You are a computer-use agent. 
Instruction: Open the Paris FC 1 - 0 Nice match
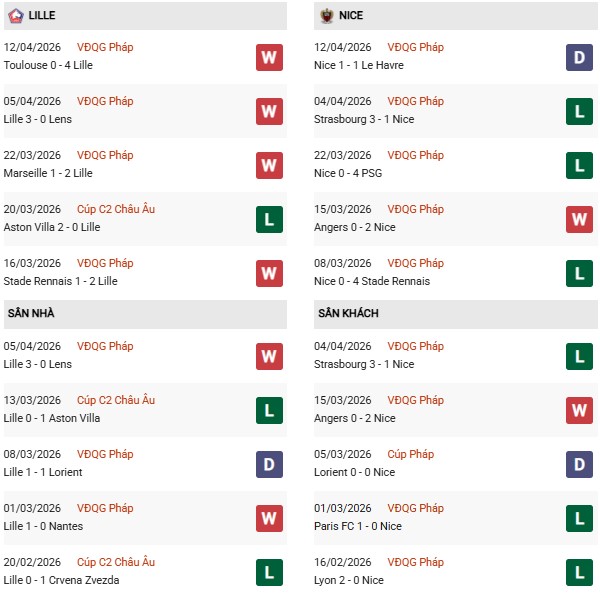[x=358, y=526]
